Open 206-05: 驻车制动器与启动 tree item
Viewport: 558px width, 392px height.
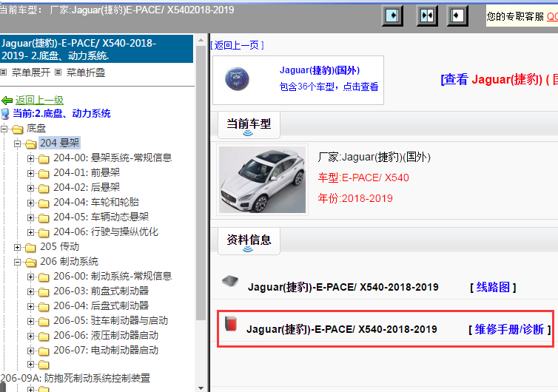[111, 320]
